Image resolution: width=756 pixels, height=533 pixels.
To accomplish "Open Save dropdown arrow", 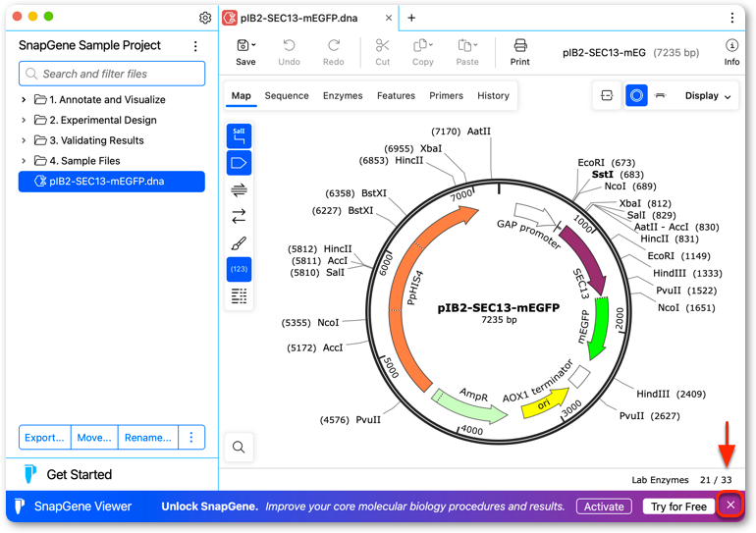I will coord(253,45).
